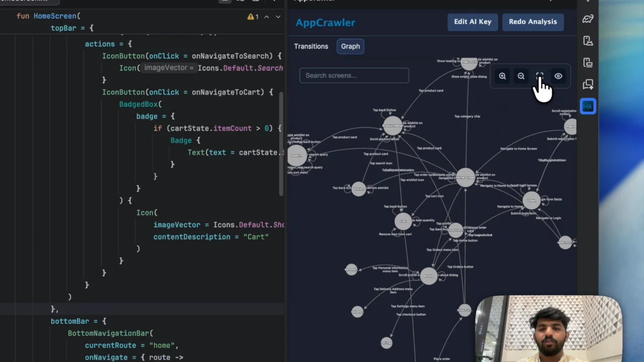
Task: Click the 'Tap cart icon' edge label
Action: (434, 196)
